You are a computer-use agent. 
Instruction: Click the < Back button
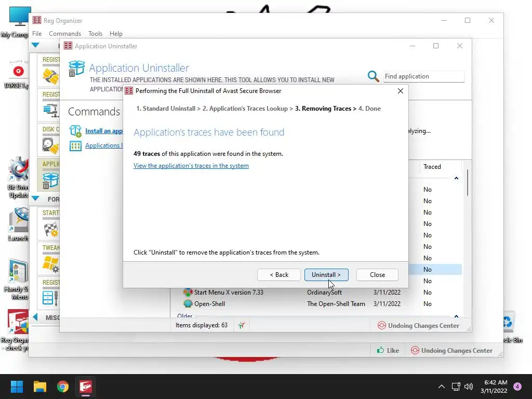coord(279,274)
